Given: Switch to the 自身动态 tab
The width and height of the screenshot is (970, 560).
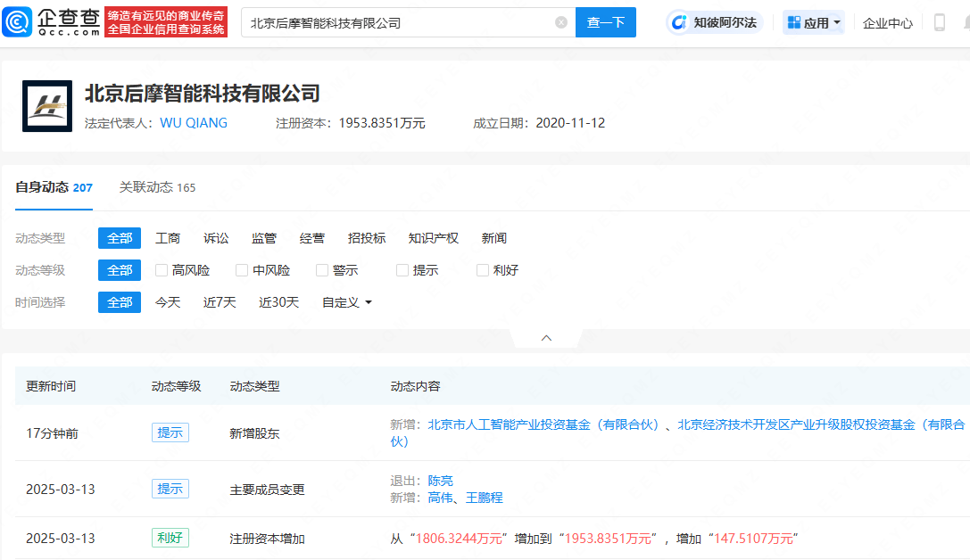Looking at the screenshot, I should point(54,187).
